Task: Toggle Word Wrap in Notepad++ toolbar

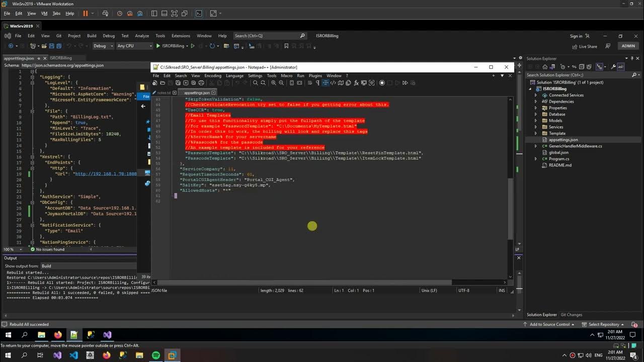Action: coord(310,83)
